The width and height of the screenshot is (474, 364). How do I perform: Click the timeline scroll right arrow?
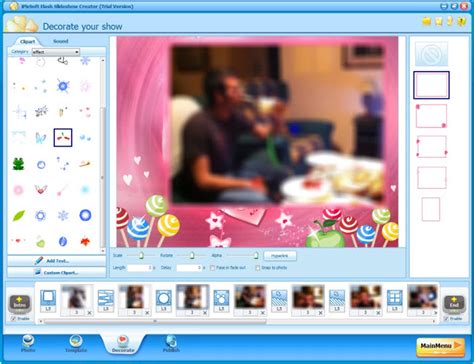point(434,321)
